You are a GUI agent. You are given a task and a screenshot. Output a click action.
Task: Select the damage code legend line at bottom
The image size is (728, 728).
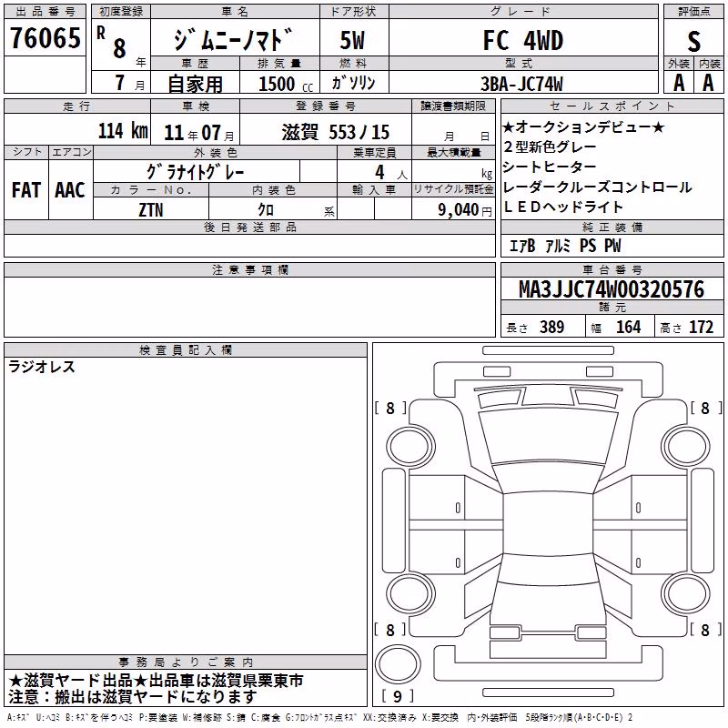(x=320, y=718)
